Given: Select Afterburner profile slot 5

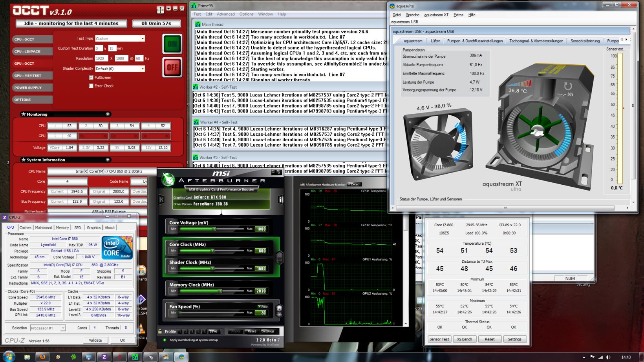Looking at the screenshot, I should point(204,331).
